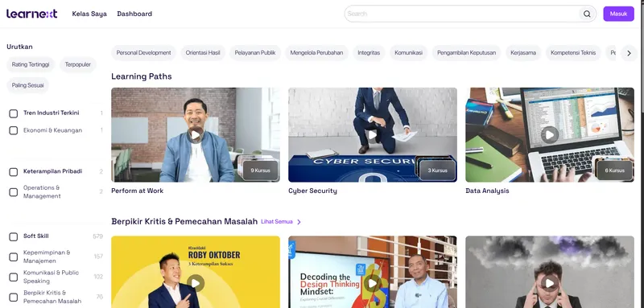Click the Urutkan label
This screenshot has height=308, width=644.
(x=19, y=47)
